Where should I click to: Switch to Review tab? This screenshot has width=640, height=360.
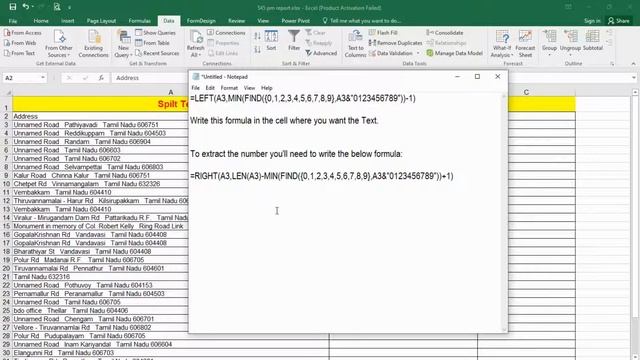coord(236,21)
